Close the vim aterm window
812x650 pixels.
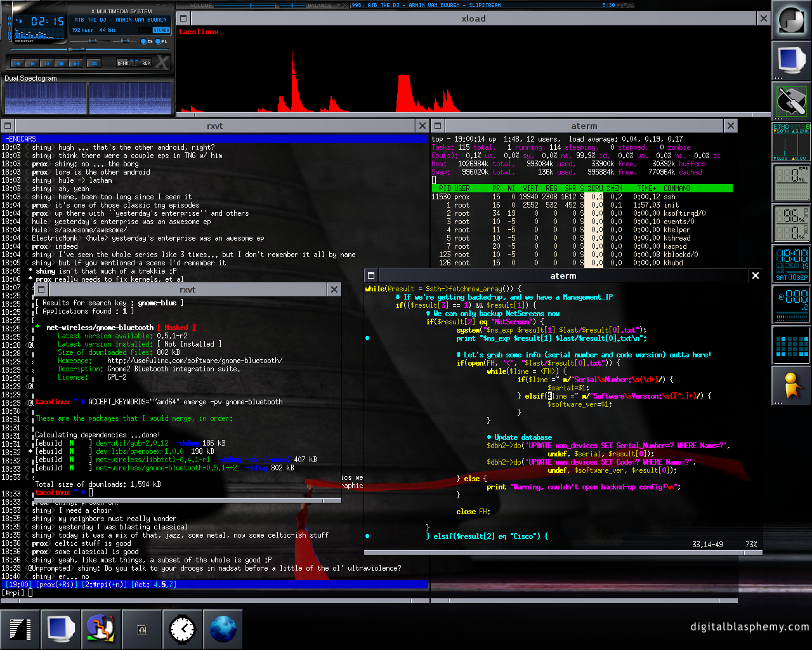coord(755,275)
